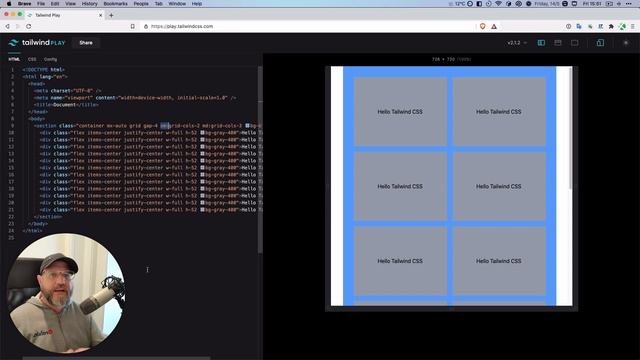Image resolution: width=640 pixels, height=360 pixels.
Task: Open the File menu
Action: pos(41,4)
